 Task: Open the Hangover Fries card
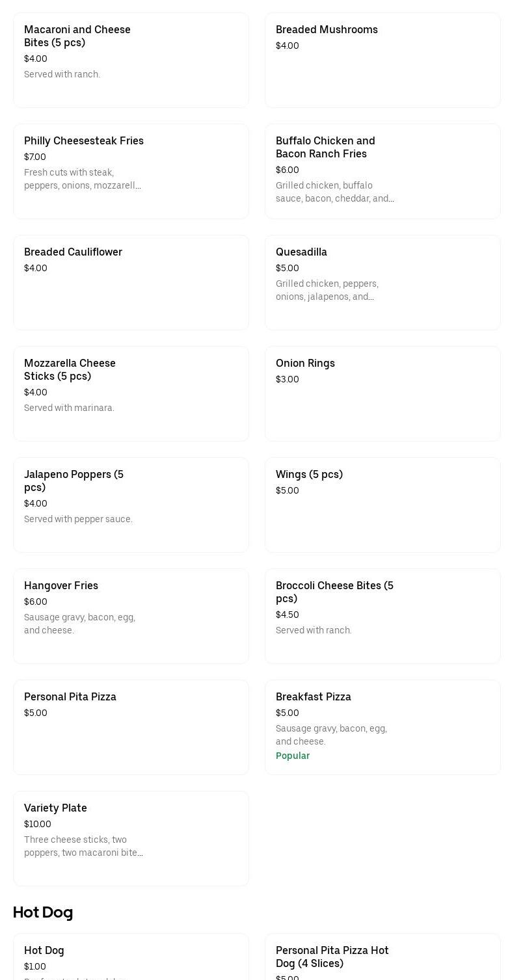click(131, 616)
